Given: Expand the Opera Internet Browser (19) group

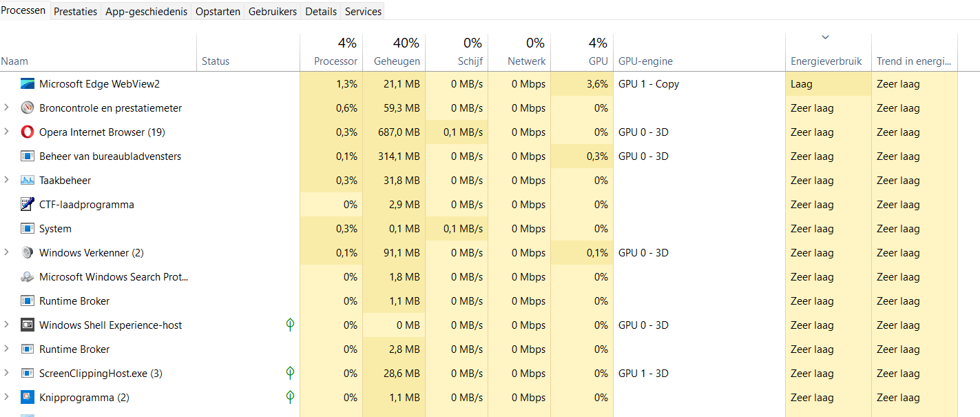Looking at the screenshot, I should (7, 132).
